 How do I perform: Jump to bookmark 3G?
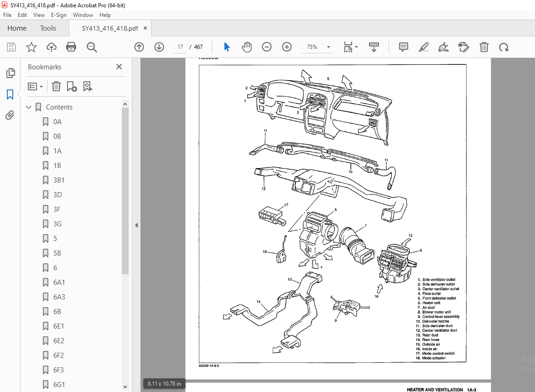pos(57,224)
